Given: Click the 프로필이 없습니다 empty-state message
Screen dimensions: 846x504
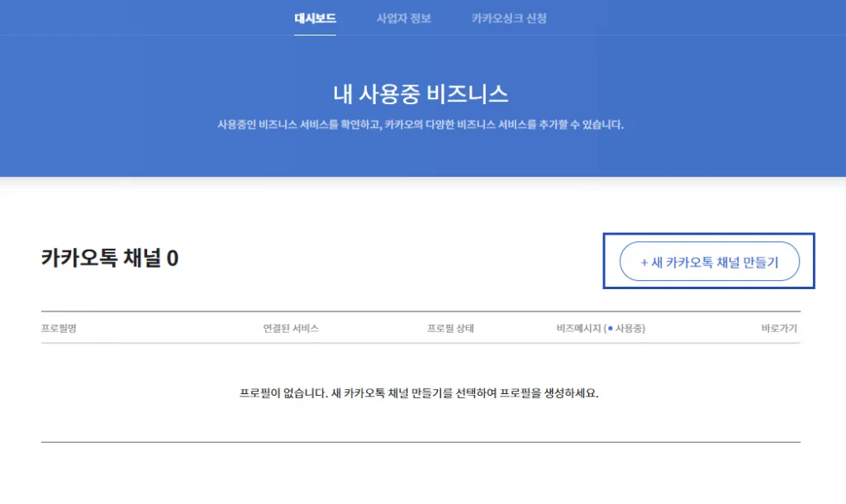Looking at the screenshot, I should pos(419,392).
